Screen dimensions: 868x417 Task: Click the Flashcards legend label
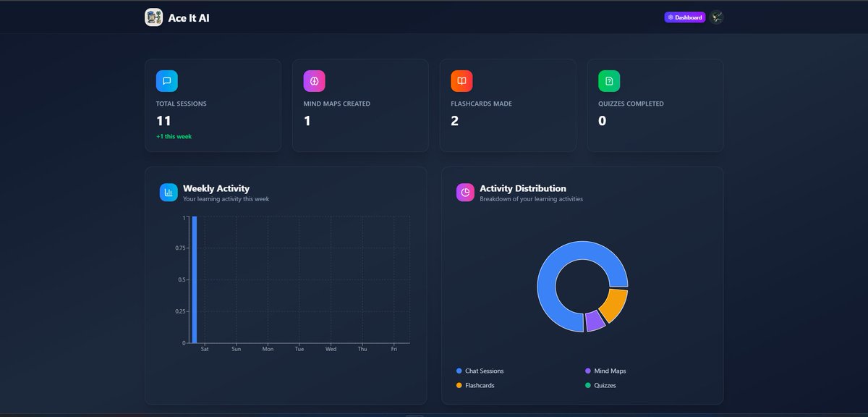[x=480, y=385]
